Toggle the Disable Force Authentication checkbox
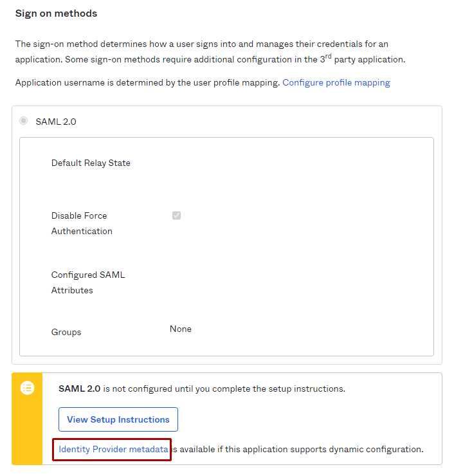Image resolution: width=454 pixels, height=476 pixels. pyautogui.click(x=176, y=215)
